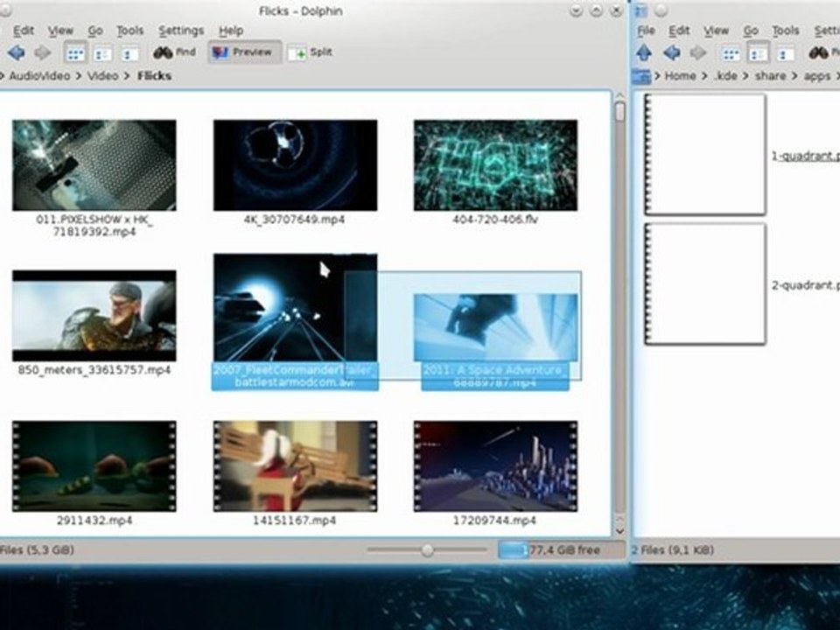
Task: Expand the arrow between Home and .kde
Action: [x=705, y=76]
